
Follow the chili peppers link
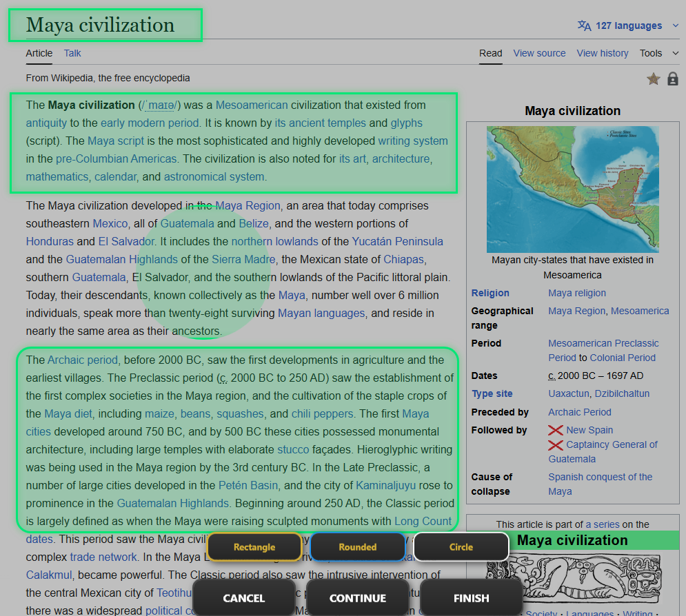[x=322, y=414]
